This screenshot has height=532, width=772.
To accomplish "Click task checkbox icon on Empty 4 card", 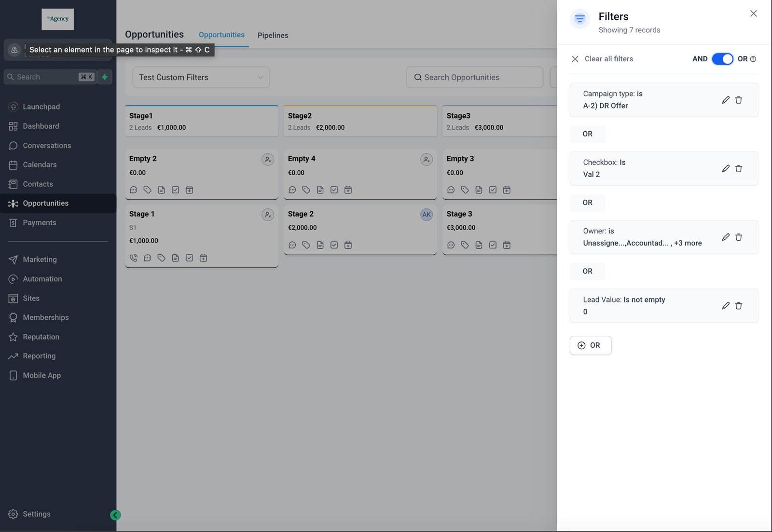I will (x=334, y=190).
